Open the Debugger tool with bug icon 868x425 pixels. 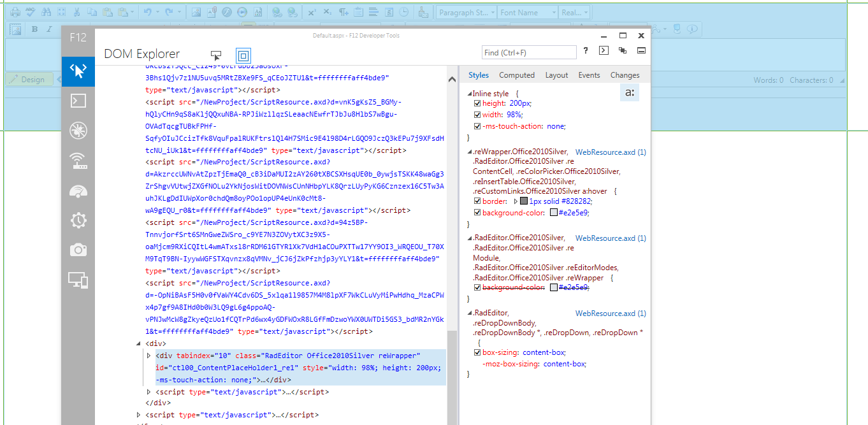78,131
